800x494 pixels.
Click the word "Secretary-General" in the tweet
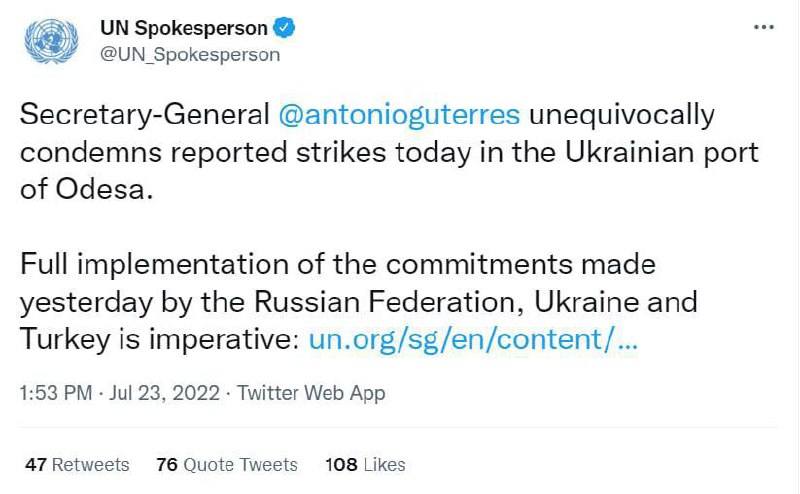143,115
